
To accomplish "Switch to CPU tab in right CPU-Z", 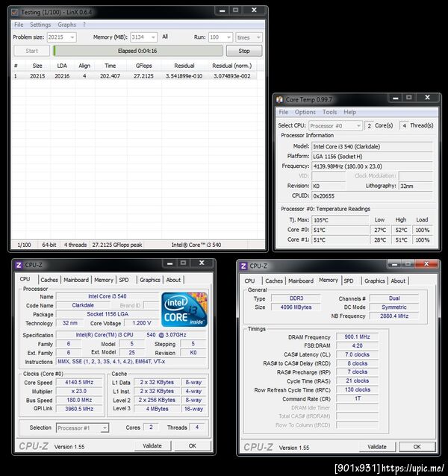I will pyautogui.click(x=249, y=281).
